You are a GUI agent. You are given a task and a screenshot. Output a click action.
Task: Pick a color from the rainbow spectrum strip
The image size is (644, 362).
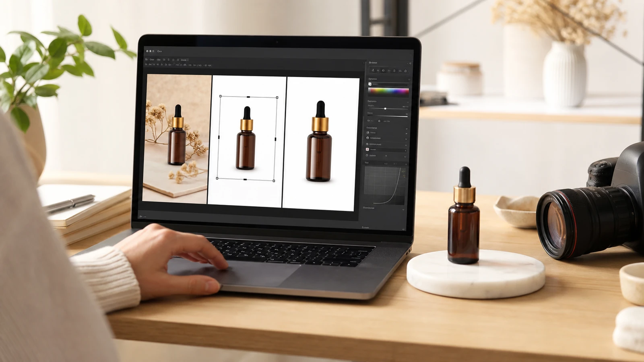pyautogui.click(x=388, y=91)
